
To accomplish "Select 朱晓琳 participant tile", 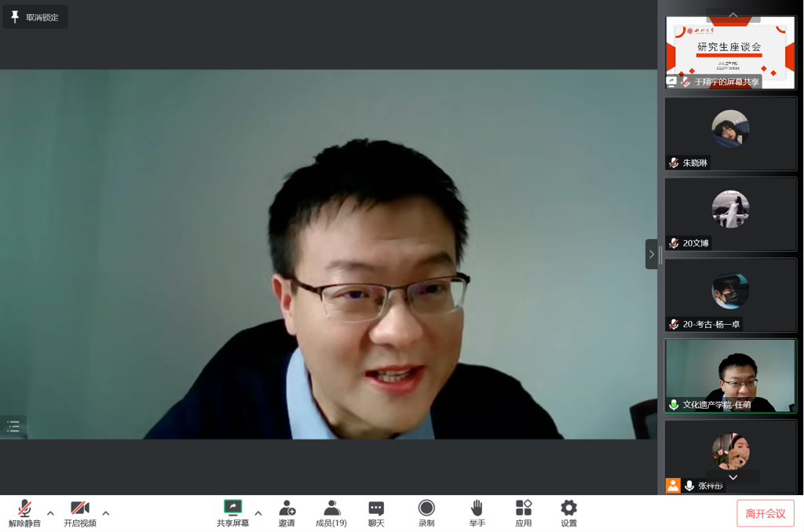I will click(x=730, y=133).
